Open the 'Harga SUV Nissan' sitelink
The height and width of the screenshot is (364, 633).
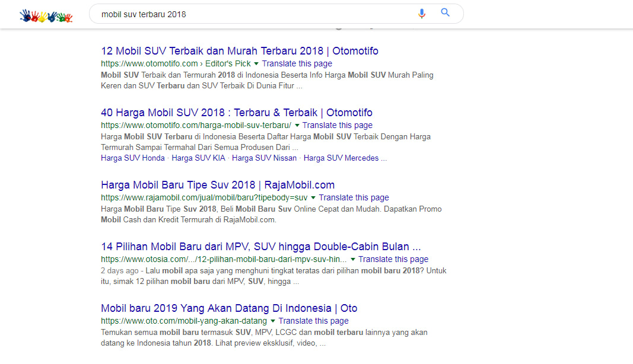264,158
